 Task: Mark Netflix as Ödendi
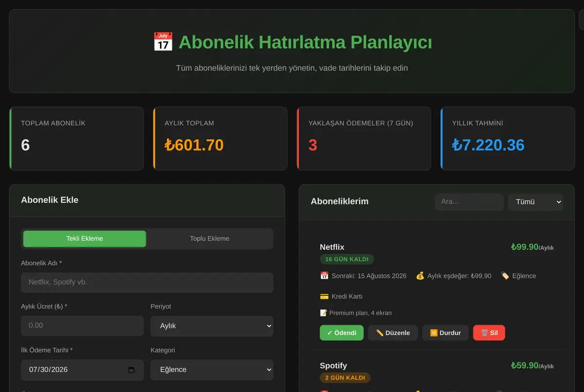tap(342, 333)
